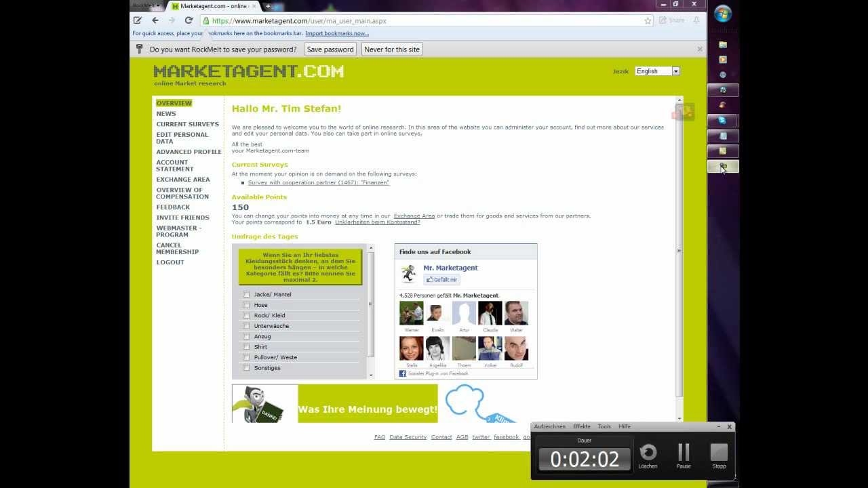The height and width of the screenshot is (488, 868).
Task: Click the page vertical scrollbar
Action: click(679, 251)
